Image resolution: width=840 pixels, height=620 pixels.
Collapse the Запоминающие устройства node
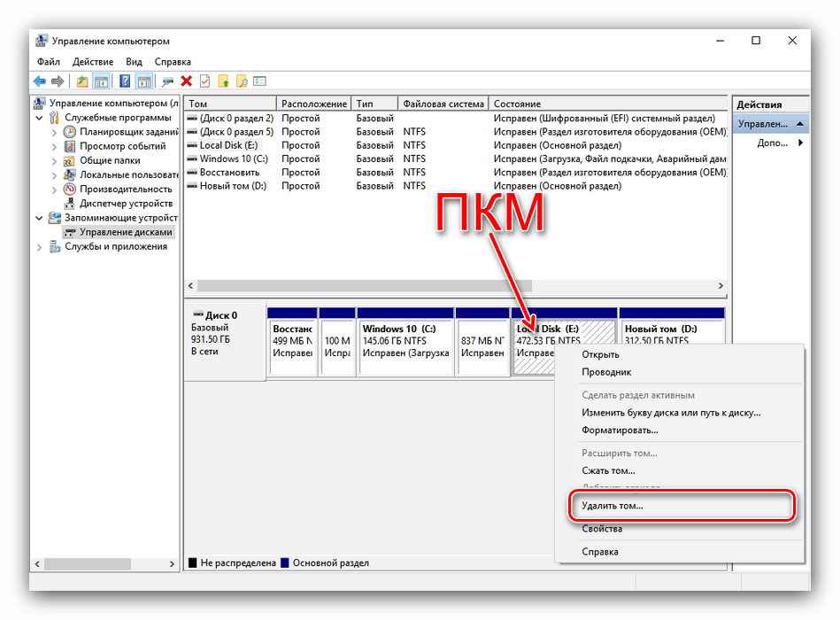tap(39, 218)
